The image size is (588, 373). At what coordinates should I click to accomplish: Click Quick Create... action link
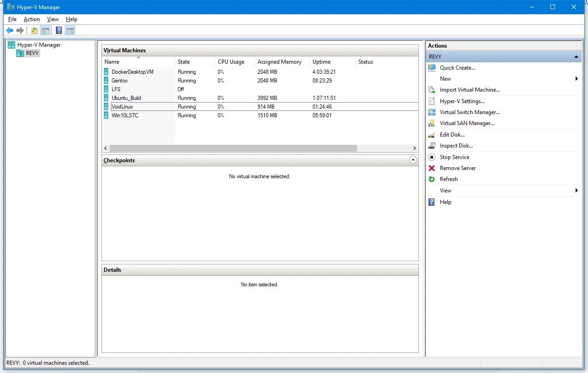point(457,68)
